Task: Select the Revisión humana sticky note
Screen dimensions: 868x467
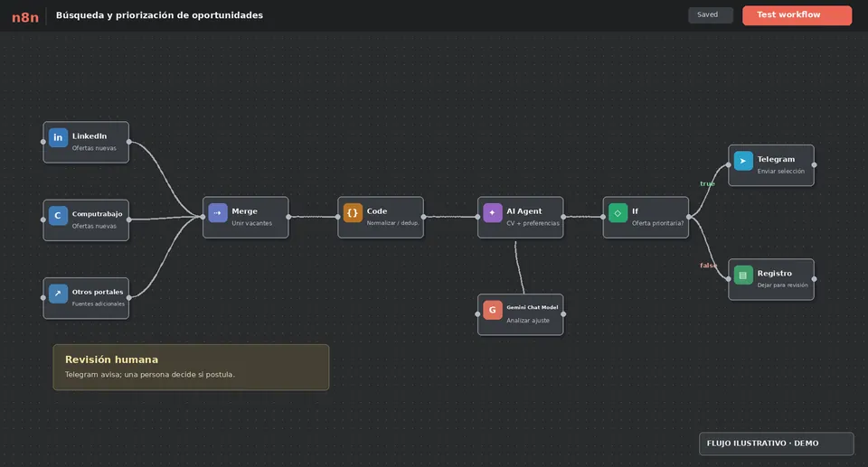Action: tap(191, 368)
